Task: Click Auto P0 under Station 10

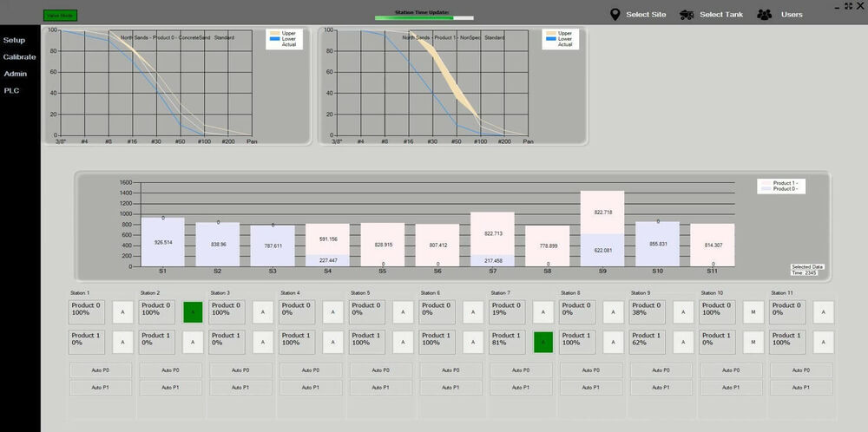Action: [731, 370]
